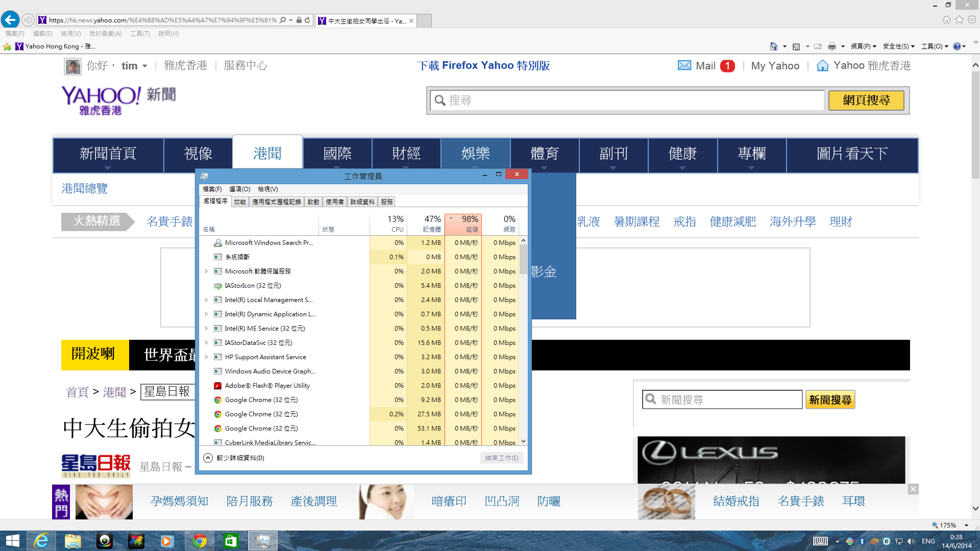Click the volume speaker tray icon

click(x=911, y=541)
